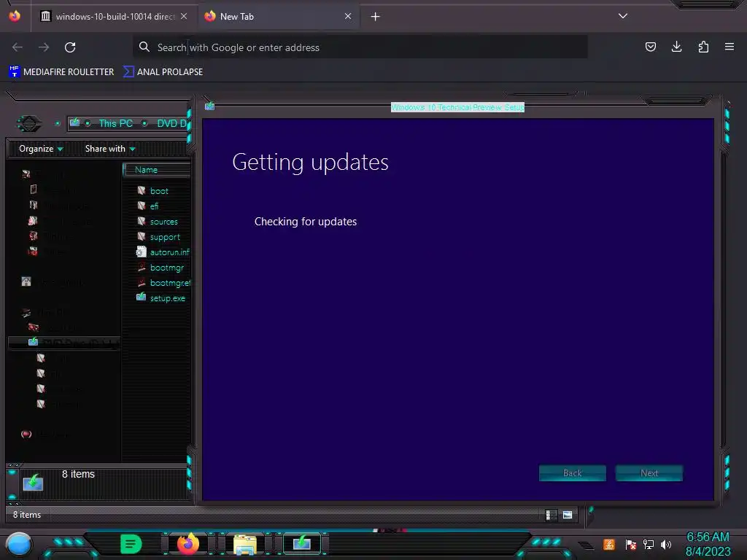Show hidden tray icons

(587, 545)
